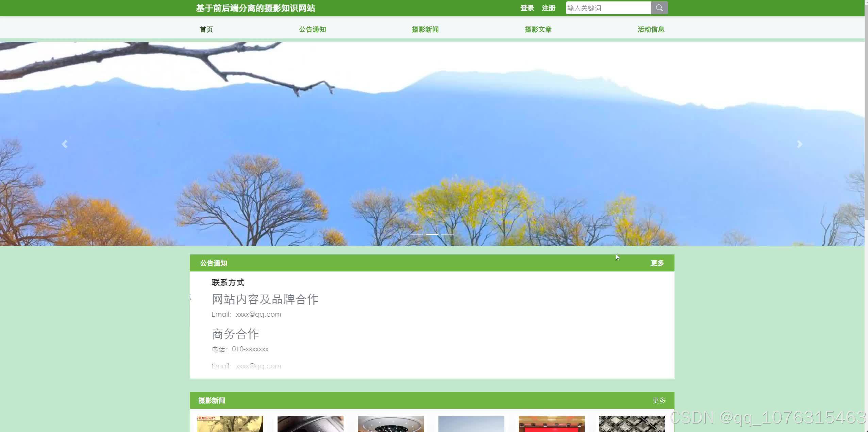Click the search magnifier icon
Screen dimensions: 868x432
click(659, 7)
